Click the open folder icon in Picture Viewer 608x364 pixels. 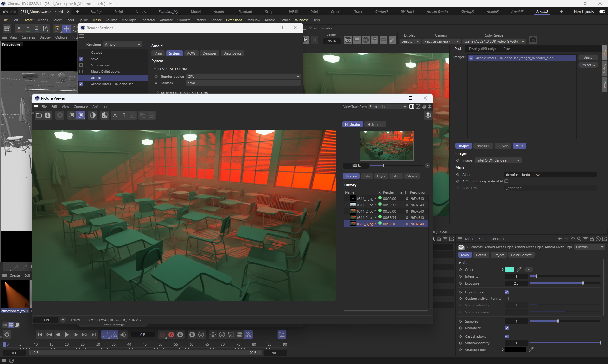tap(39, 115)
